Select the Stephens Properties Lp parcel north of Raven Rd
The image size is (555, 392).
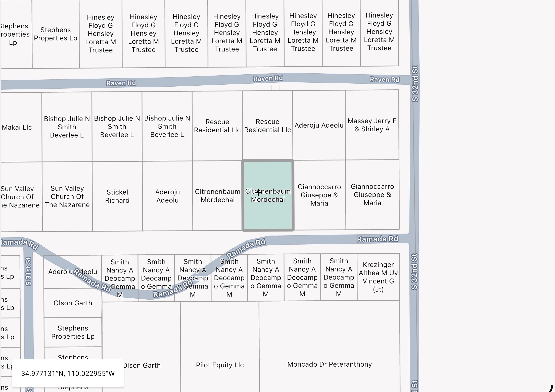tap(56, 34)
